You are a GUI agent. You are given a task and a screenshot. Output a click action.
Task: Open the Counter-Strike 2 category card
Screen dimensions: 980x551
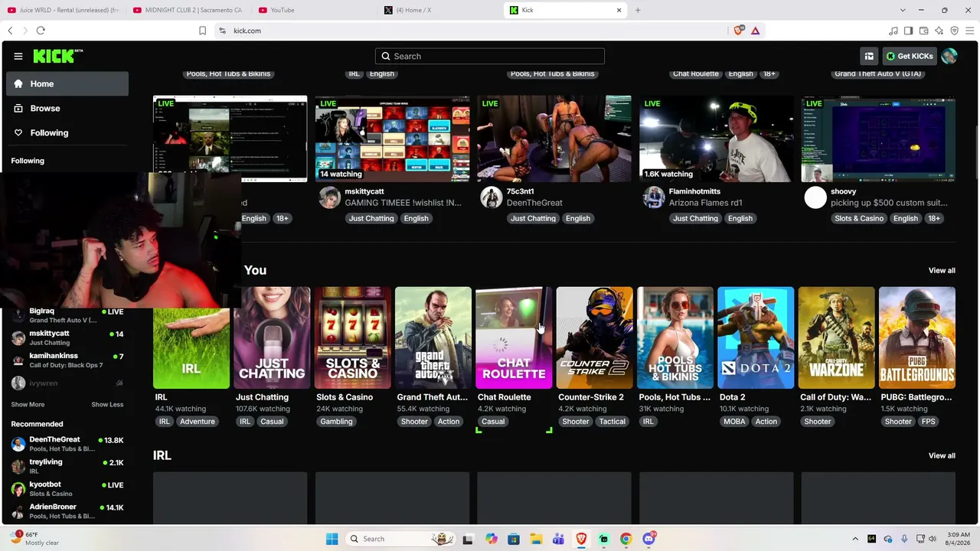tap(595, 337)
